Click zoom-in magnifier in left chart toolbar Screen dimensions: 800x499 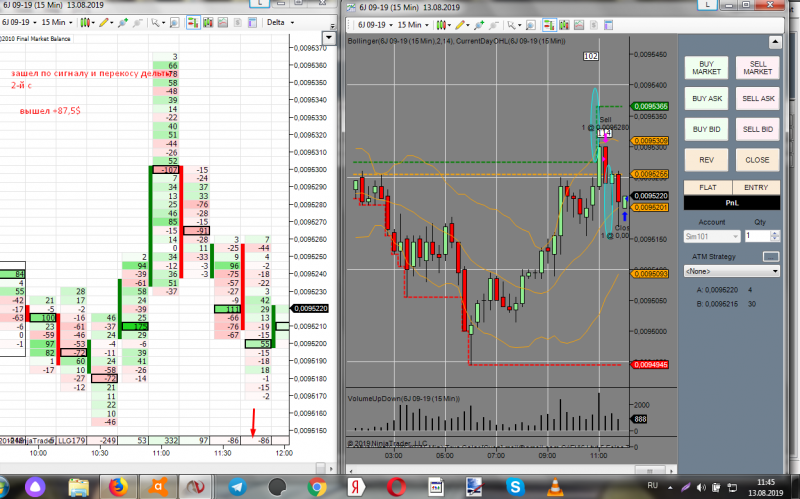(123, 22)
